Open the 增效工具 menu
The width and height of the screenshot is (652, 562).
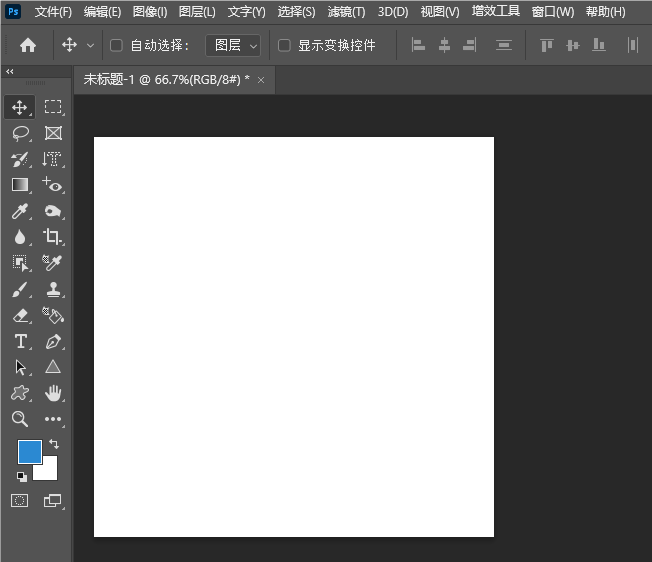point(496,11)
